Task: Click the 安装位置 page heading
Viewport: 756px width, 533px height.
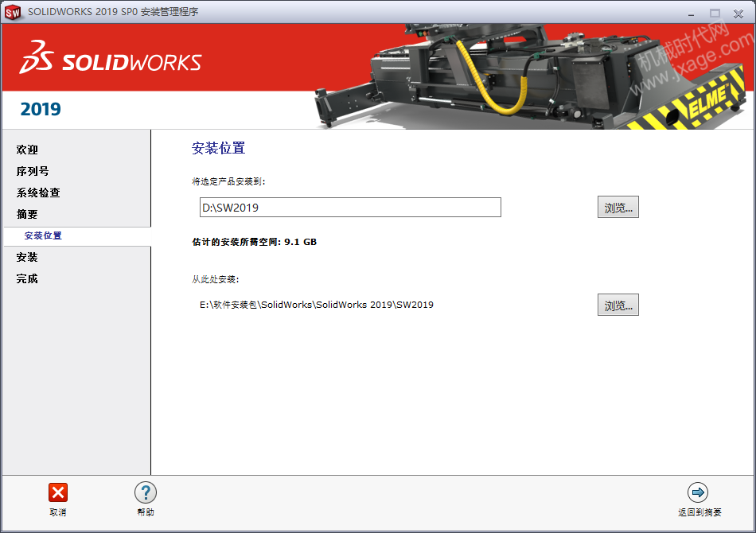Action: point(218,148)
